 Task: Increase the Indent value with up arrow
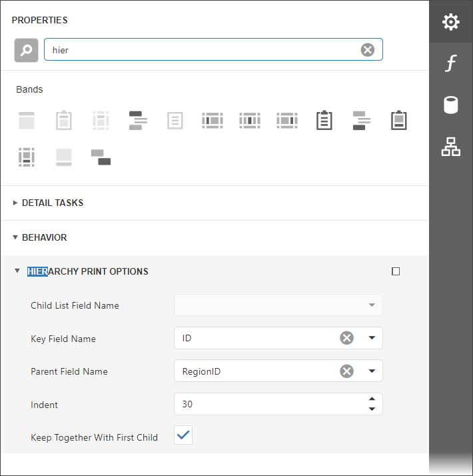[x=372, y=399]
